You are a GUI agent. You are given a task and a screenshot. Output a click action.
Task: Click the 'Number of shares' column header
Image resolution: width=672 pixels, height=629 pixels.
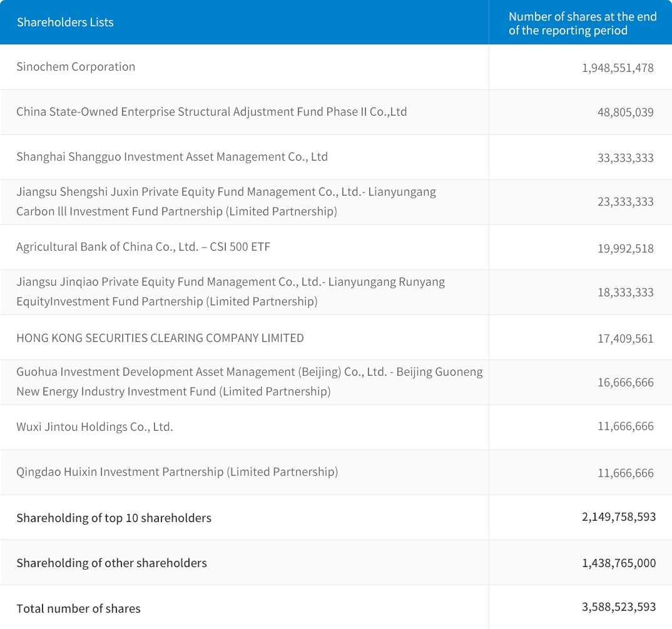(x=582, y=24)
